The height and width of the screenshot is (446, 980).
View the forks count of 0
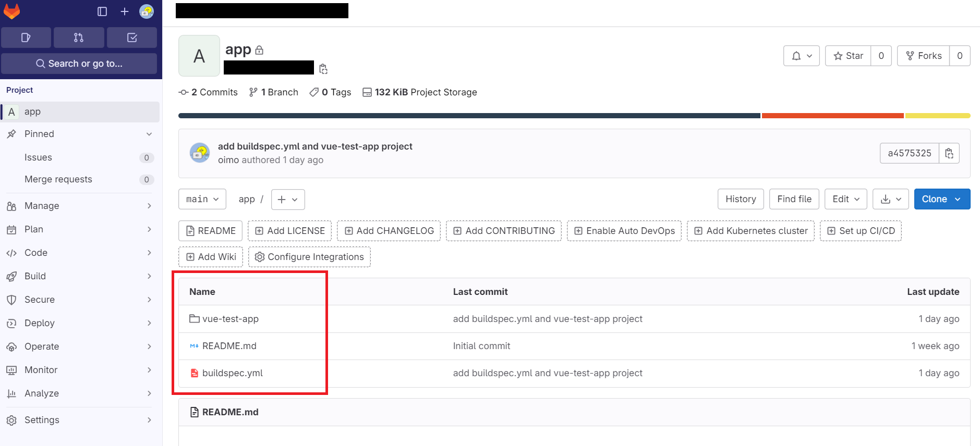tap(960, 56)
